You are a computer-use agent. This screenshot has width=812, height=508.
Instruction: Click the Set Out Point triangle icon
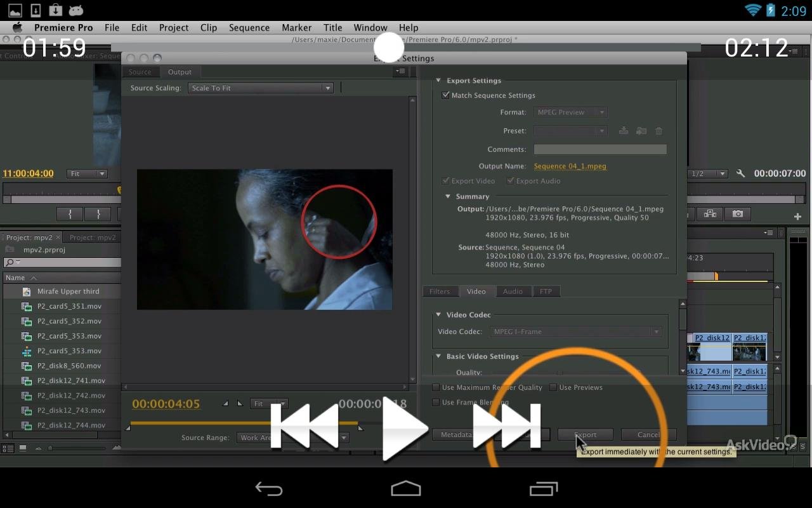(x=239, y=403)
